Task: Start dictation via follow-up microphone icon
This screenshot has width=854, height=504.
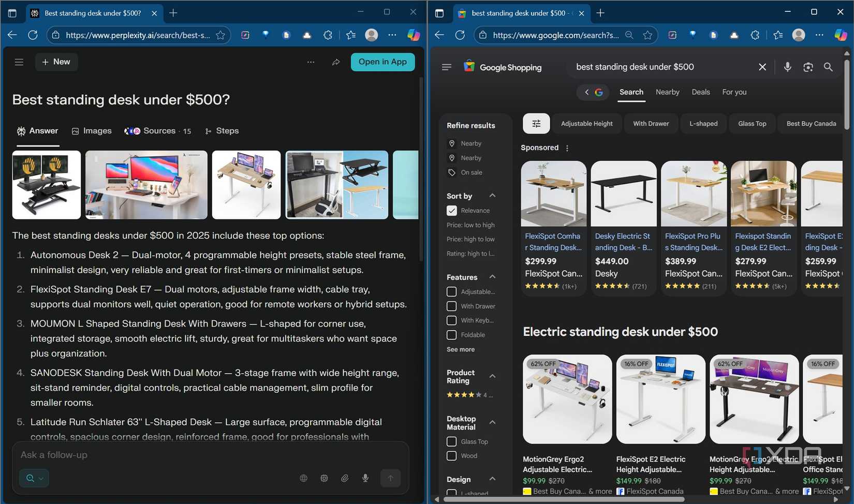Action: (365, 478)
